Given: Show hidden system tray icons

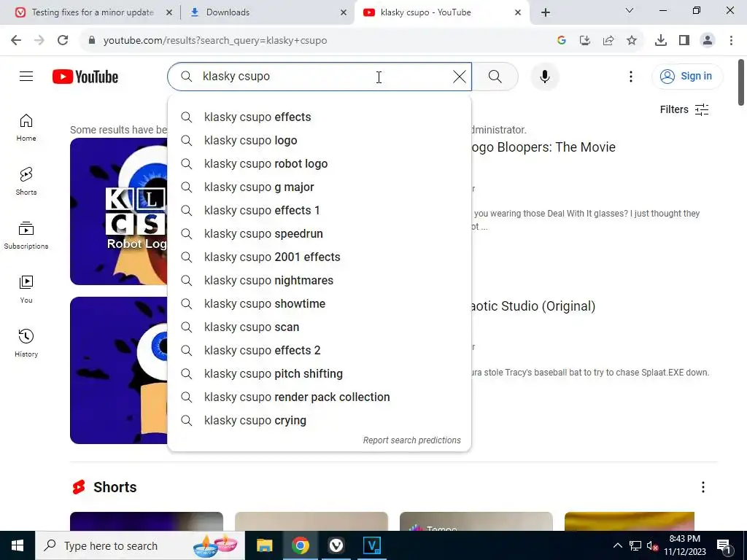Looking at the screenshot, I should tap(617, 545).
